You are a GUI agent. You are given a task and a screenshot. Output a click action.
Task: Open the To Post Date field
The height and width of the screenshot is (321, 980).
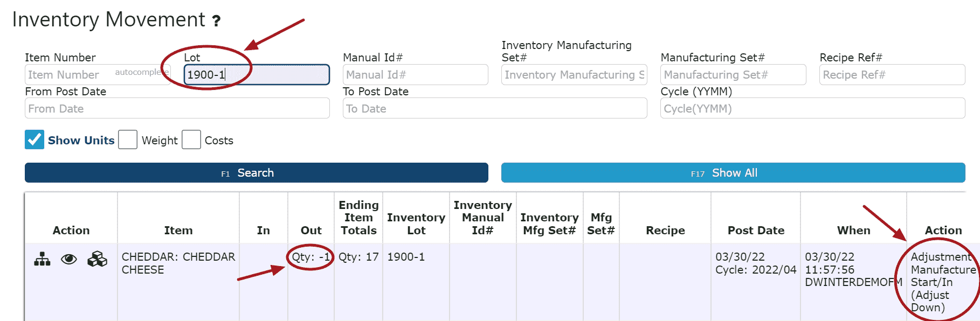pyautogui.click(x=494, y=108)
